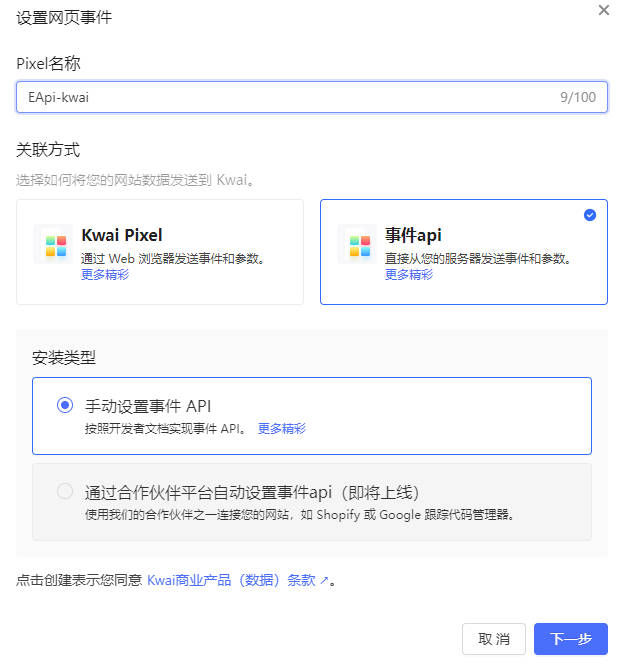This screenshot has width=627, height=668.
Task: Close the 设置网页事件 dialog
Action: pyautogui.click(x=603, y=10)
